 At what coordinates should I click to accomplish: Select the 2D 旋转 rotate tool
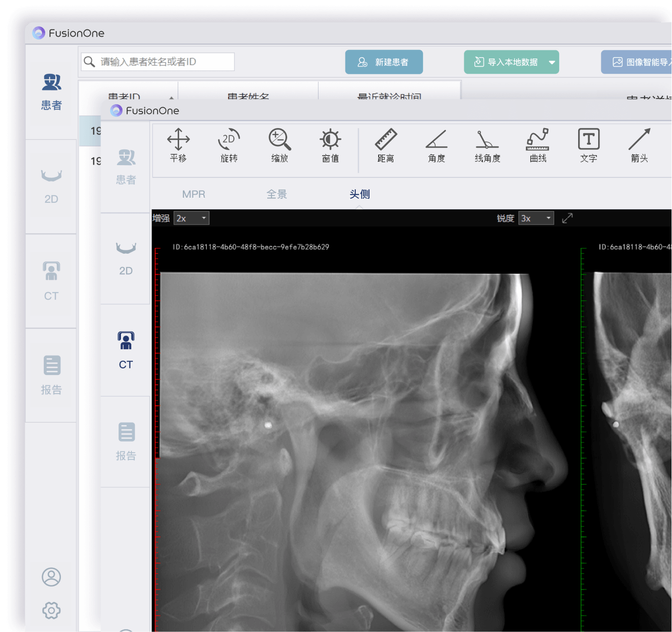click(x=229, y=145)
